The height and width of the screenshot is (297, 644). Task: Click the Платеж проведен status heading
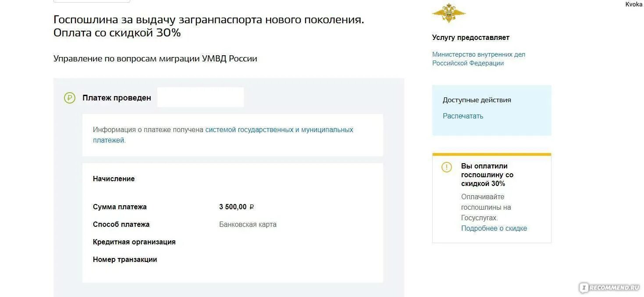pos(117,98)
